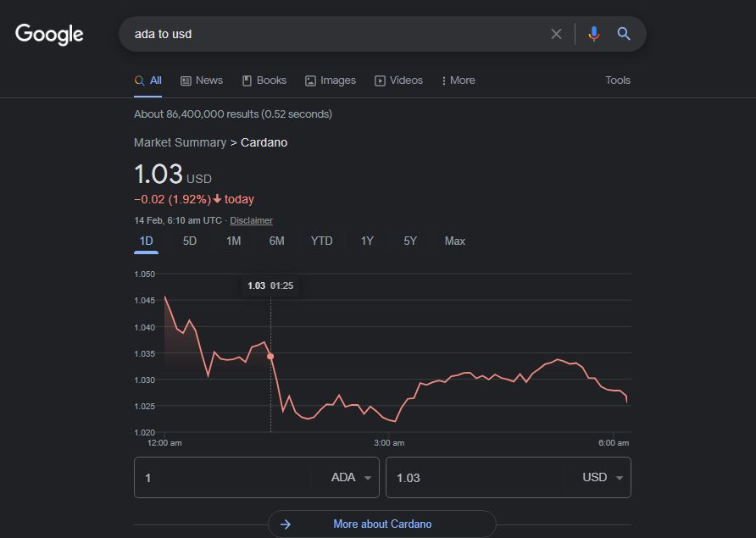Screen dimensions: 756x538
Task: Open the Disclaimer link
Action: (251, 220)
